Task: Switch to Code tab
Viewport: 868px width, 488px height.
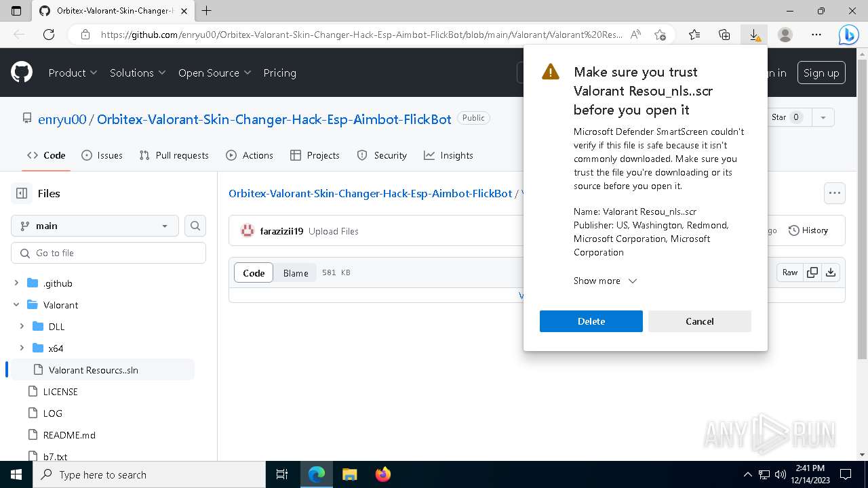Action: click(x=46, y=155)
